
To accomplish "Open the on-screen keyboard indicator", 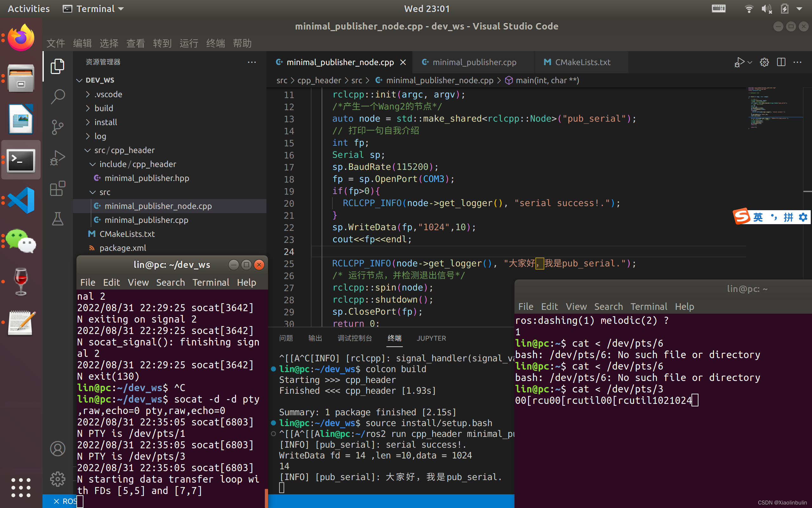I will pos(719,8).
